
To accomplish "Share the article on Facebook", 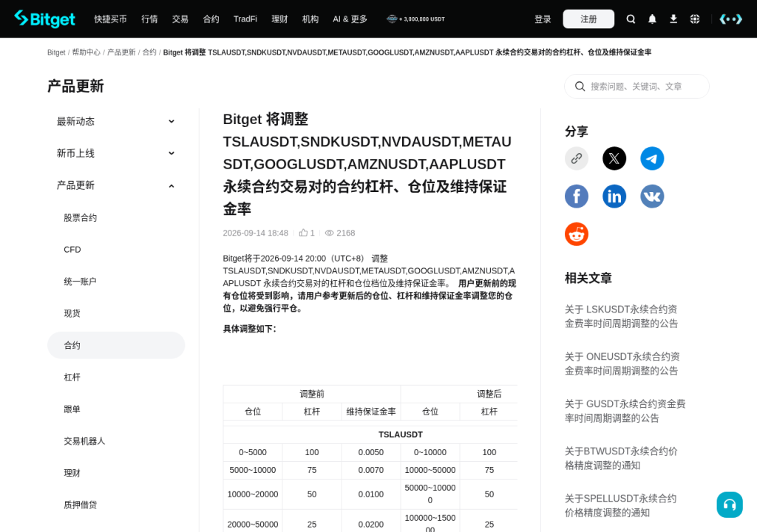I will coord(577,197).
